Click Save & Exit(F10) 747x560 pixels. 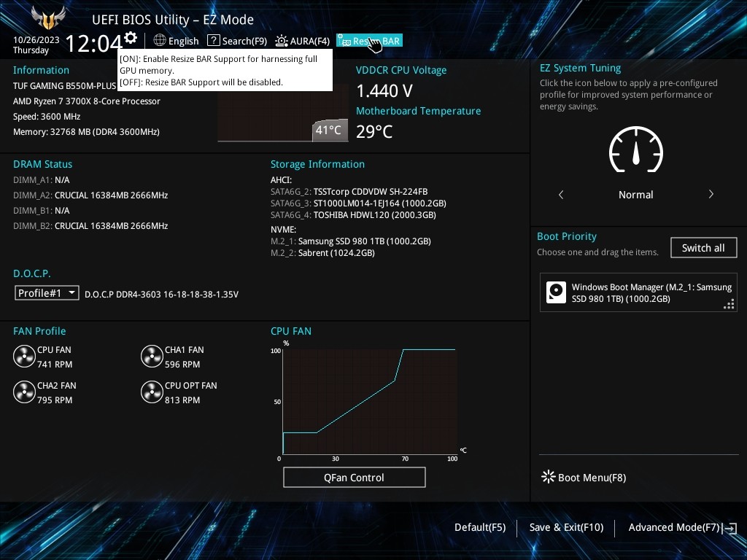pos(566,527)
